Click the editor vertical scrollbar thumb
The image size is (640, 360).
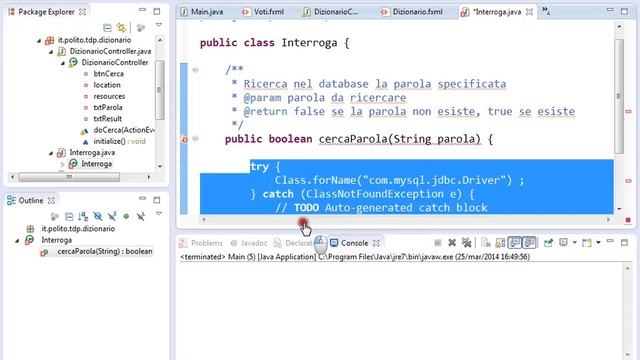(619, 96)
